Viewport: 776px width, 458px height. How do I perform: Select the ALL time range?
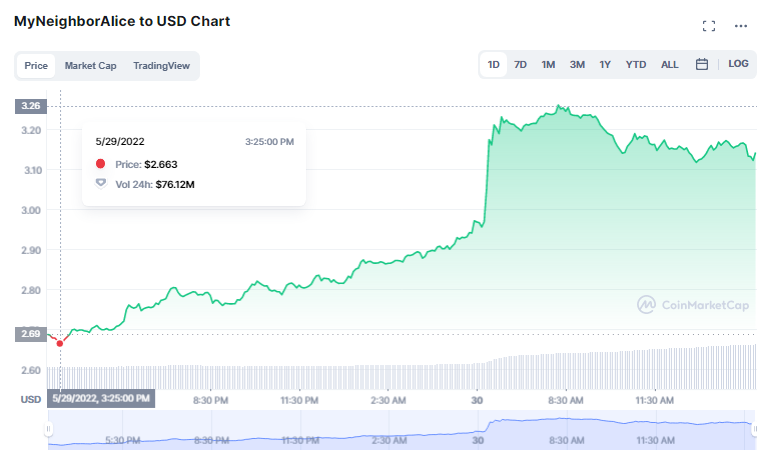click(x=670, y=64)
